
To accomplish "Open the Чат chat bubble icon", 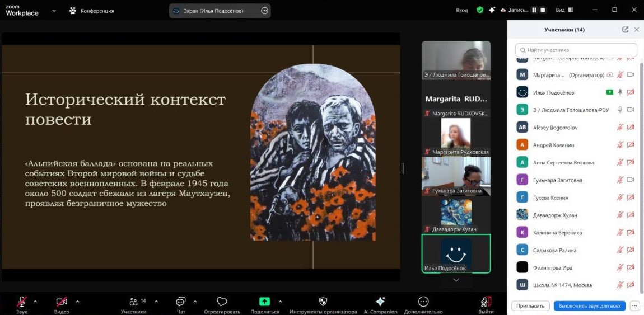I will 181,302.
